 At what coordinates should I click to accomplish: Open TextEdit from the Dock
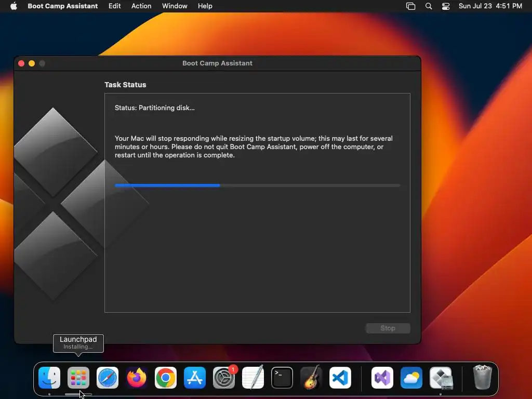pos(253,377)
